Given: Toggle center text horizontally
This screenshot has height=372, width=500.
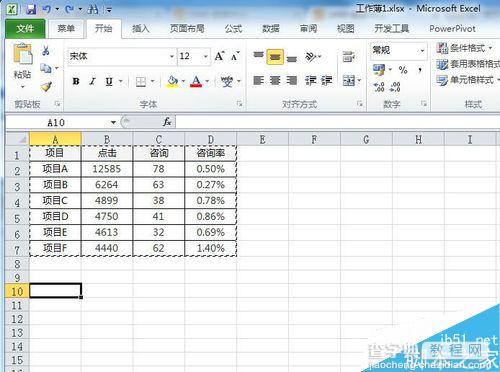Looking at the screenshot, I should click(275, 80).
